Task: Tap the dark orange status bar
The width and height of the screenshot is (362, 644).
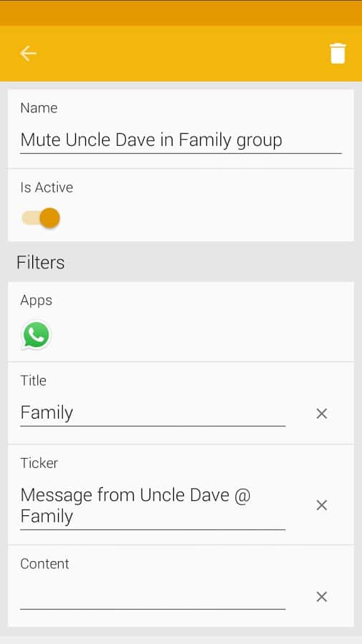Action: click(181, 13)
